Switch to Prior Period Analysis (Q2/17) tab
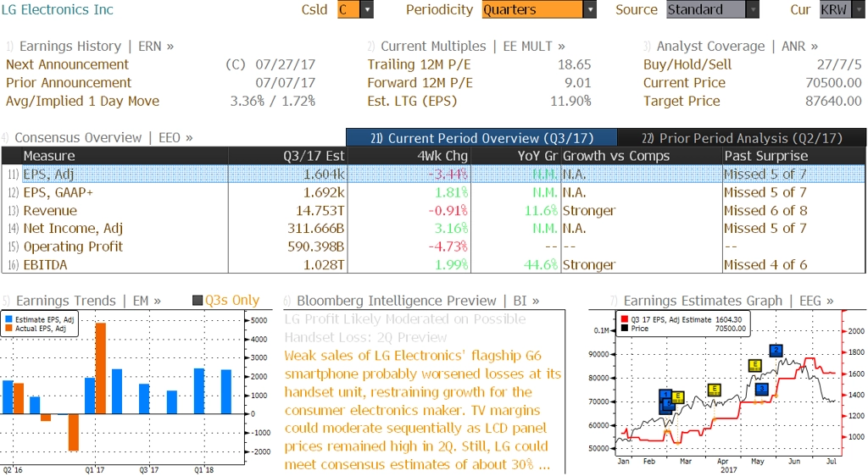Viewport: 868px width, 476px height. click(x=742, y=138)
